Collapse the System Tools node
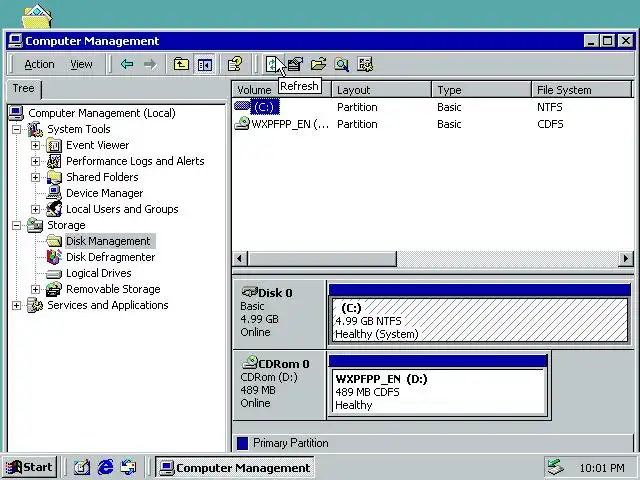640x480 pixels. 16,129
